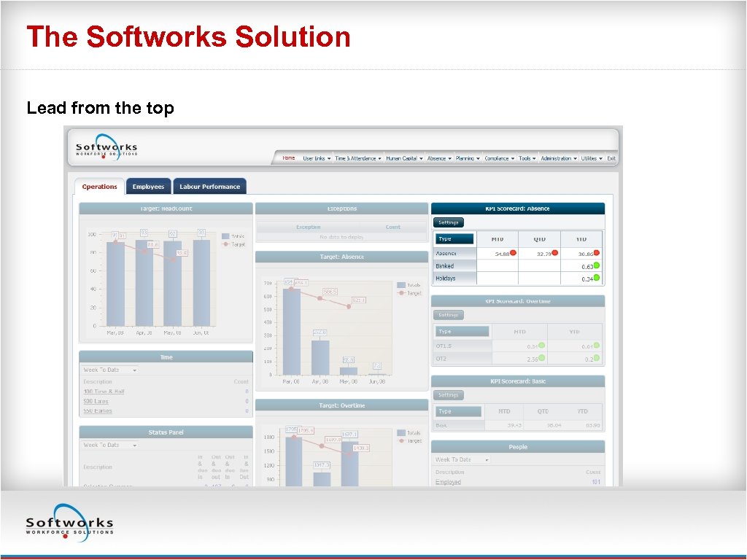Click the red indicator beside Absence MTD value

(x=513, y=252)
